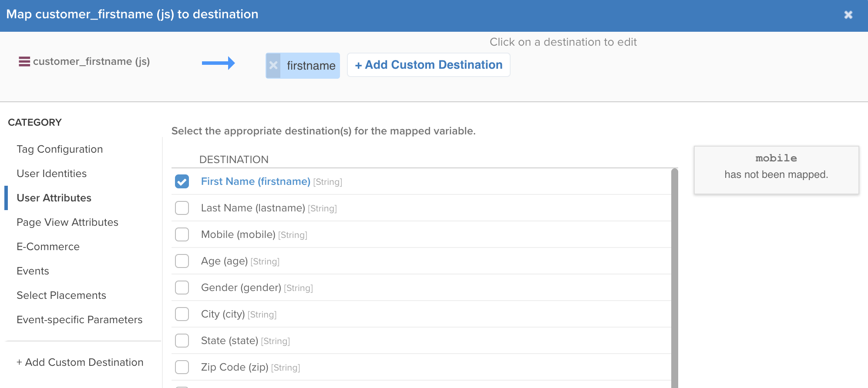
Task: Open the Tag Configuration category
Action: [60, 149]
